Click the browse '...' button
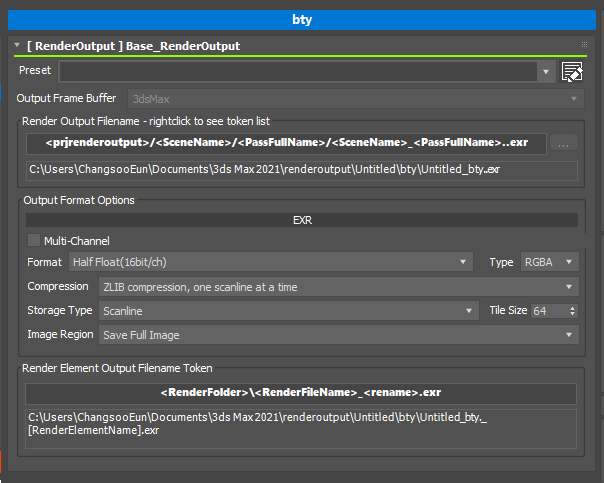604x483 pixels. tap(564, 144)
